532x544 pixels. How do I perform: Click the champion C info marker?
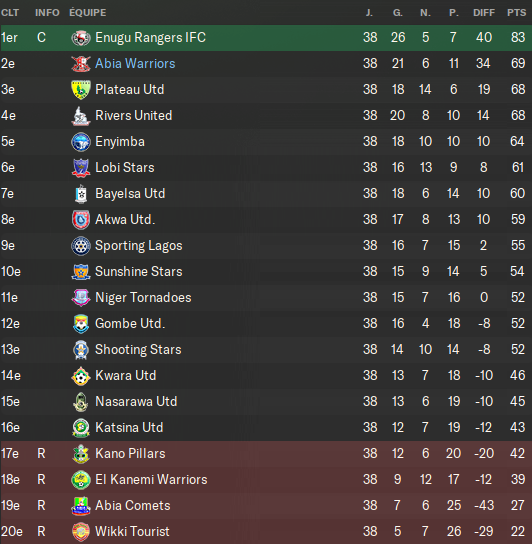41,37
